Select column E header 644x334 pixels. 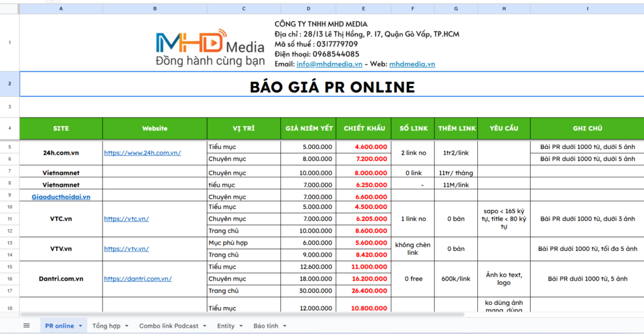[x=364, y=9]
